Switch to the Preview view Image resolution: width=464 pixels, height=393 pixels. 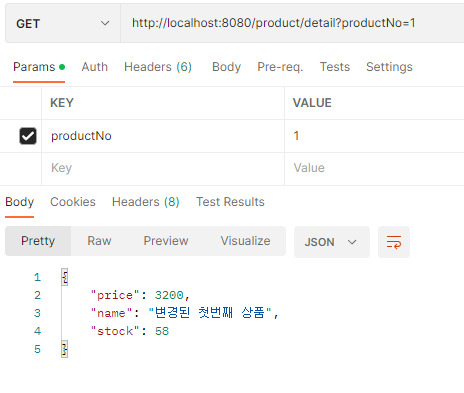click(x=166, y=241)
